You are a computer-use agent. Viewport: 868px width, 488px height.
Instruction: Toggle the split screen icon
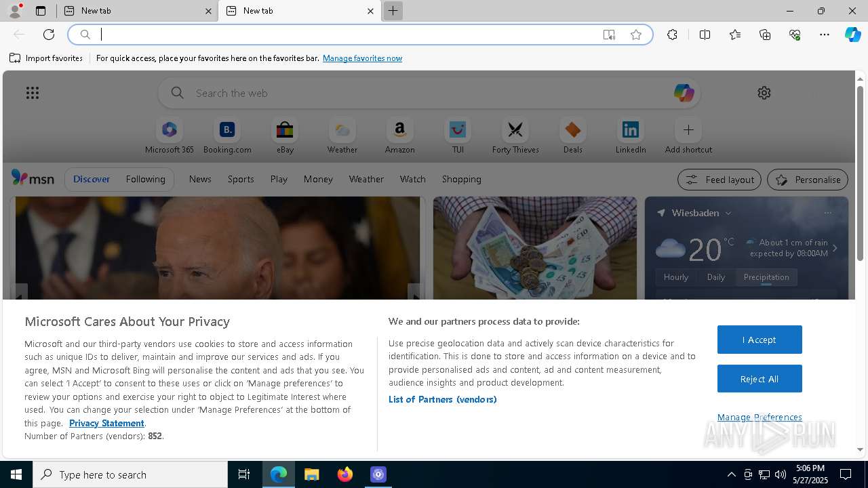(x=705, y=35)
